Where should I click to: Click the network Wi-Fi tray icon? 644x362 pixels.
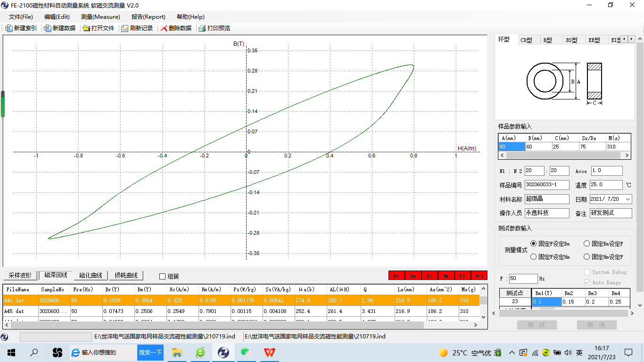point(535,353)
